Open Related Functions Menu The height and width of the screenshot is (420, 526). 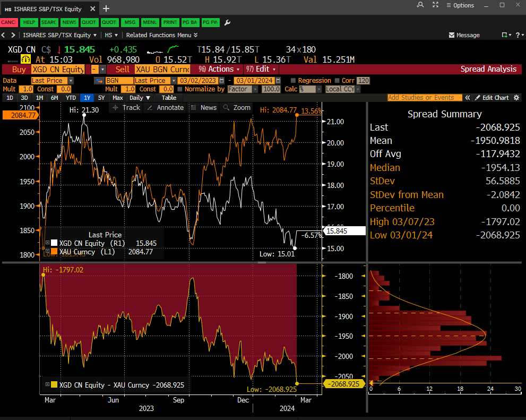click(162, 35)
